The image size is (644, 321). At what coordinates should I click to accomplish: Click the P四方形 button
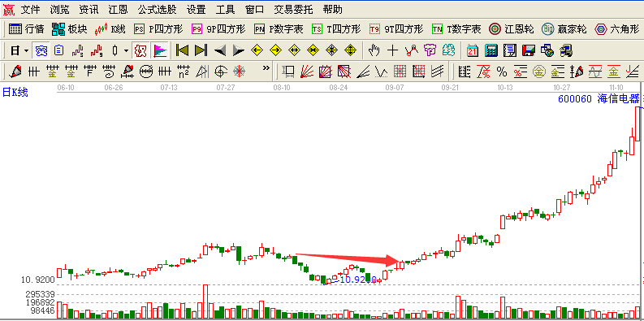pos(158,28)
